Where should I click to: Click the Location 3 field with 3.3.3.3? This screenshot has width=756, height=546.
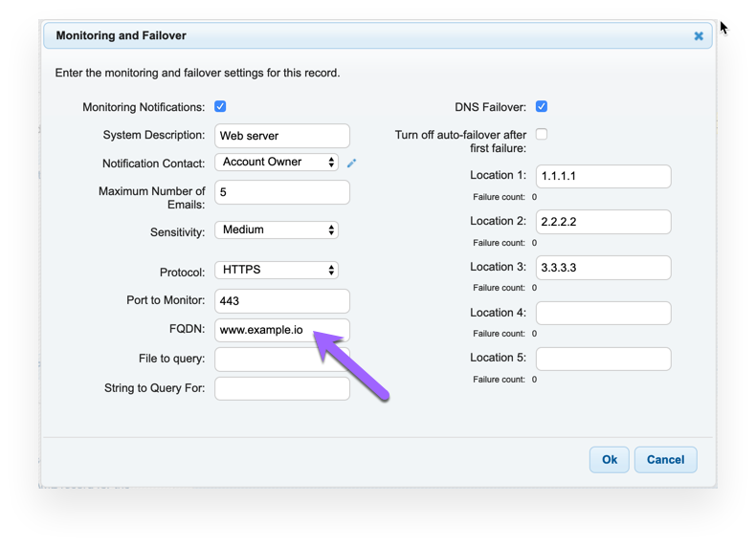tap(603, 268)
